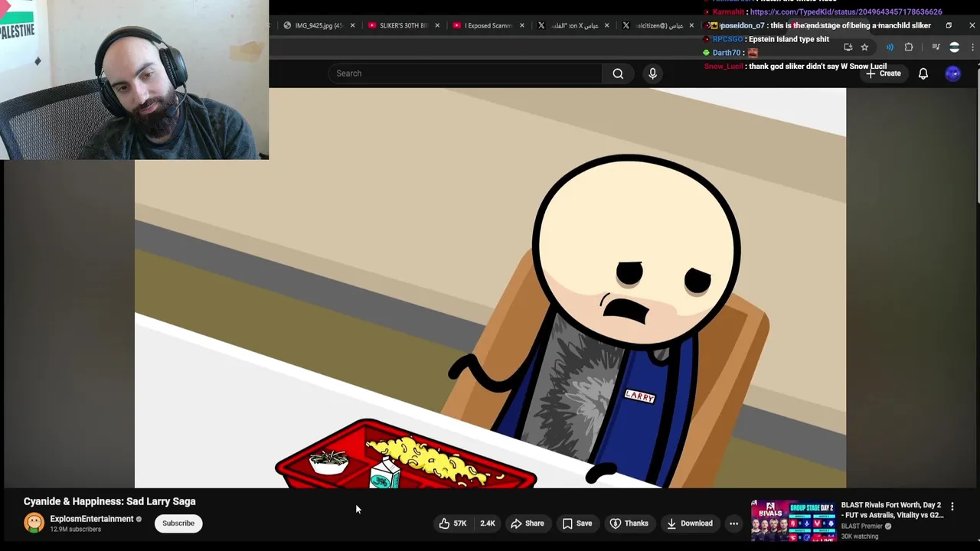Open more actions ellipsis under video
The height and width of the screenshot is (551, 980).
(733, 523)
